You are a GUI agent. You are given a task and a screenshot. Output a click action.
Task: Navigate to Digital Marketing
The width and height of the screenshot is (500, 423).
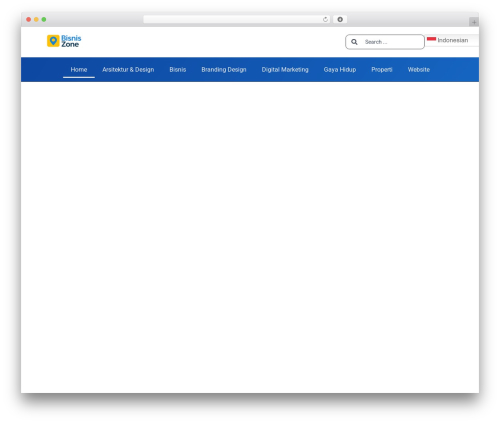[285, 70]
